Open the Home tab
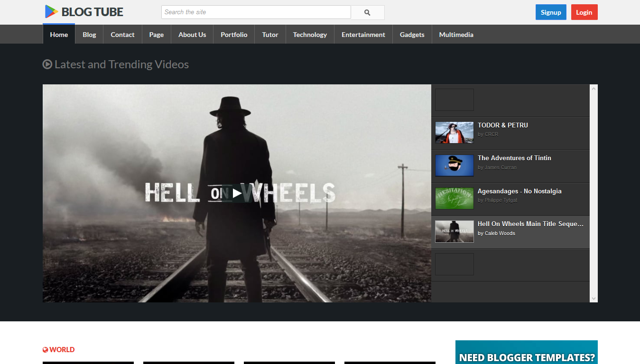Viewport: 640px width, 364px height. [59, 35]
